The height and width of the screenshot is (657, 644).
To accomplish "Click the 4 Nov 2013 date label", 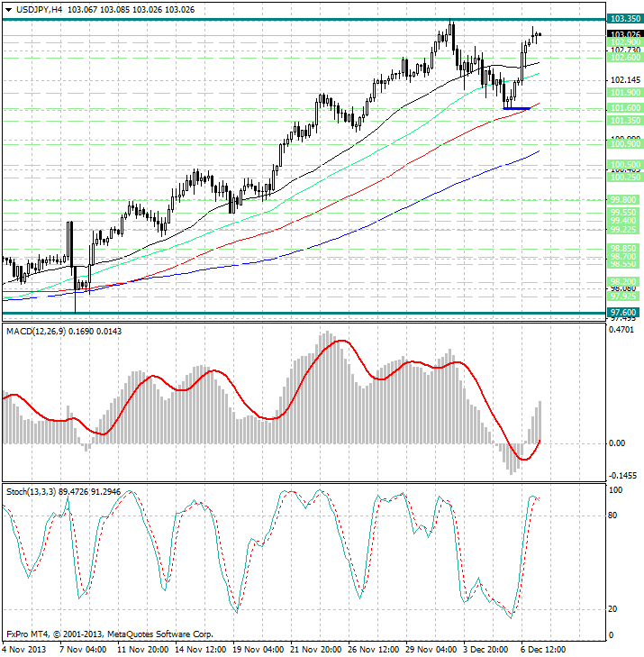I will [23, 650].
